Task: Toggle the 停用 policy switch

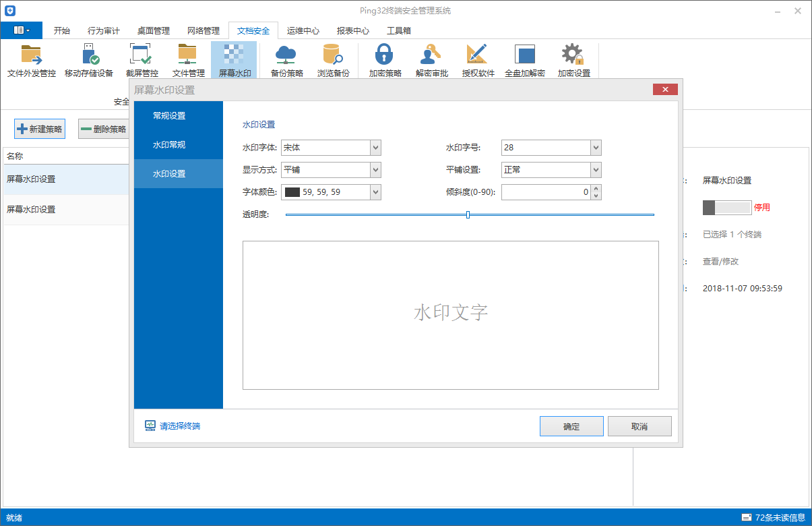Action: coord(726,208)
